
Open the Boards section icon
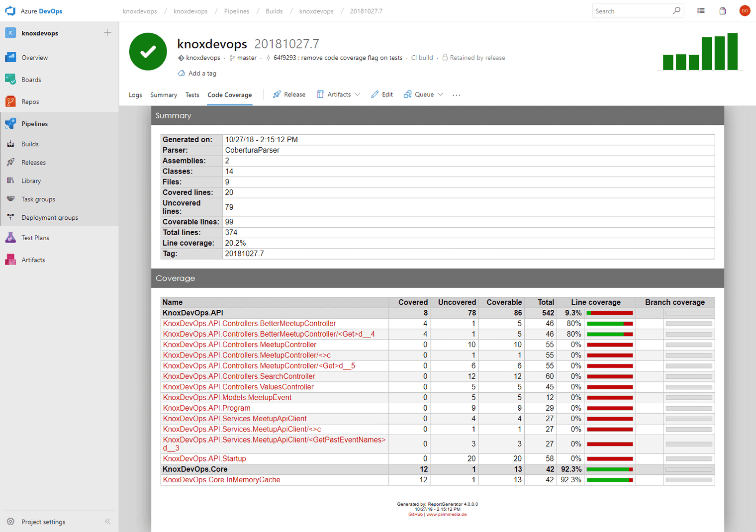click(x=10, y=79)
